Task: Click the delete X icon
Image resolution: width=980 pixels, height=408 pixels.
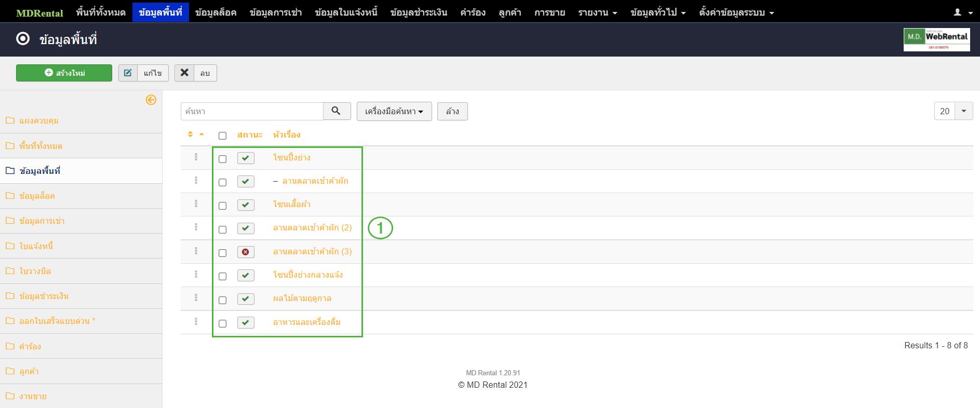Action: (184, 73)
